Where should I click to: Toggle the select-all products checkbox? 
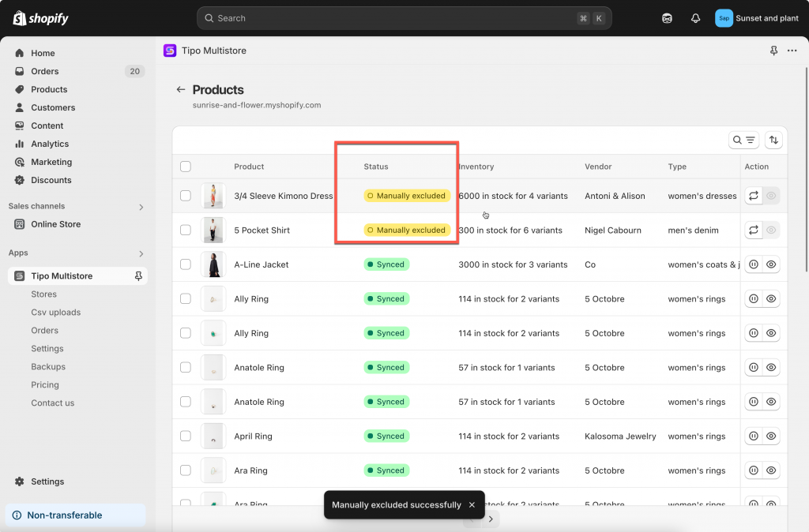[186, 167]
